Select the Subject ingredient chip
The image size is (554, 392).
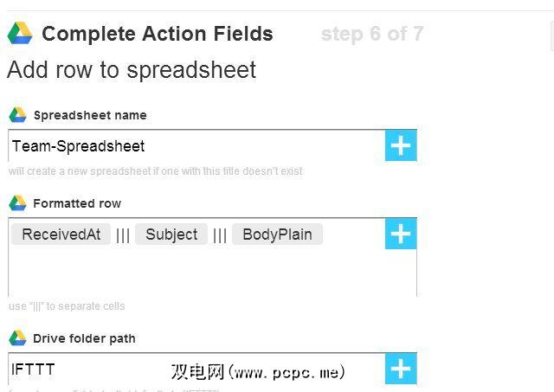tap(171, 235)
